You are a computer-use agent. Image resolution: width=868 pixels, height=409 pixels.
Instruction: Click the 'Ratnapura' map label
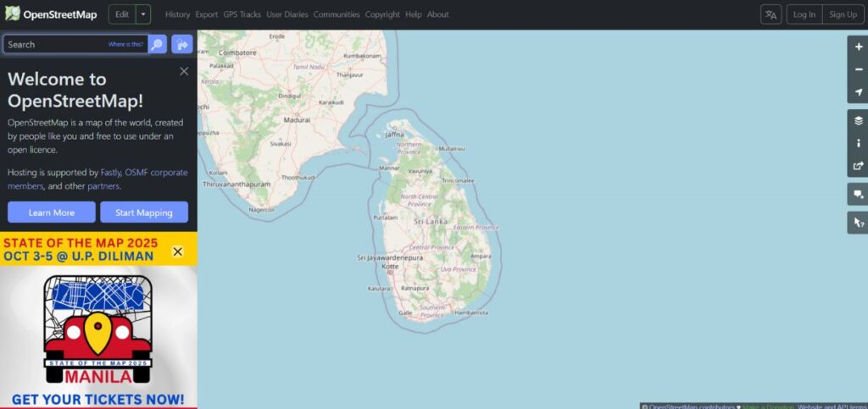415,288
